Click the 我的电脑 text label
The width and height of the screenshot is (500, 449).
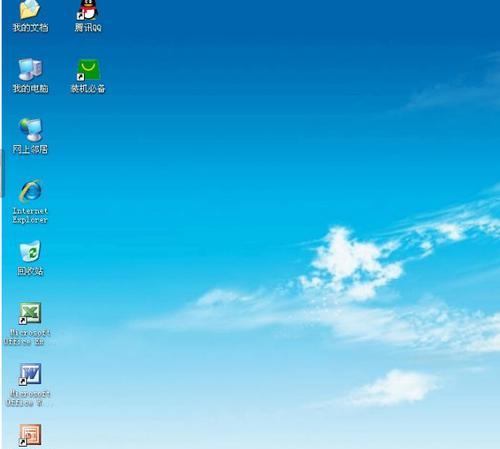click(x=30, y=88)
